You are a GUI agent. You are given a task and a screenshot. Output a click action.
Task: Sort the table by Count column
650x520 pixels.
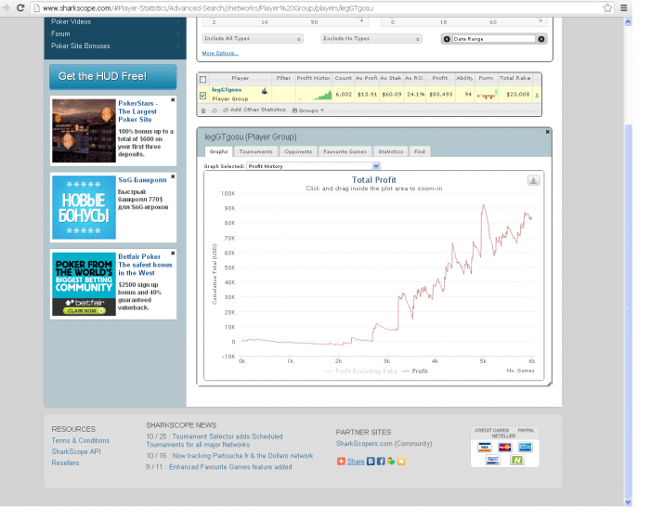pos(343,78)
